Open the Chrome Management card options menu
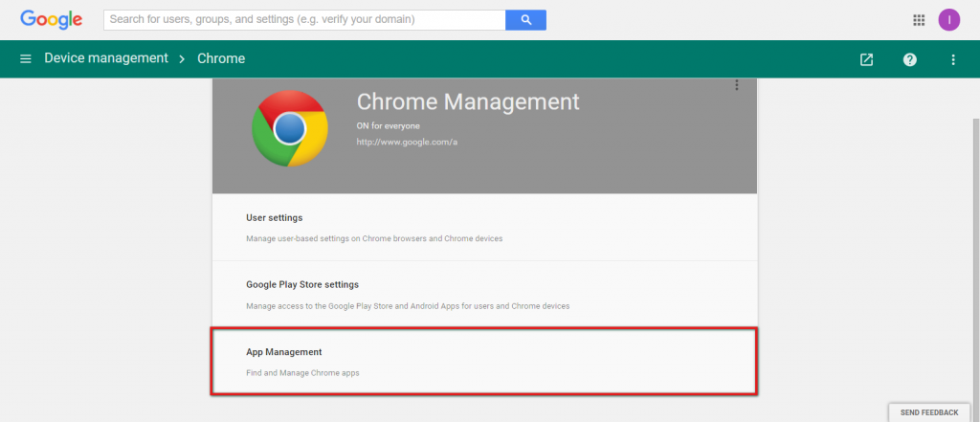 coord(737,85)
